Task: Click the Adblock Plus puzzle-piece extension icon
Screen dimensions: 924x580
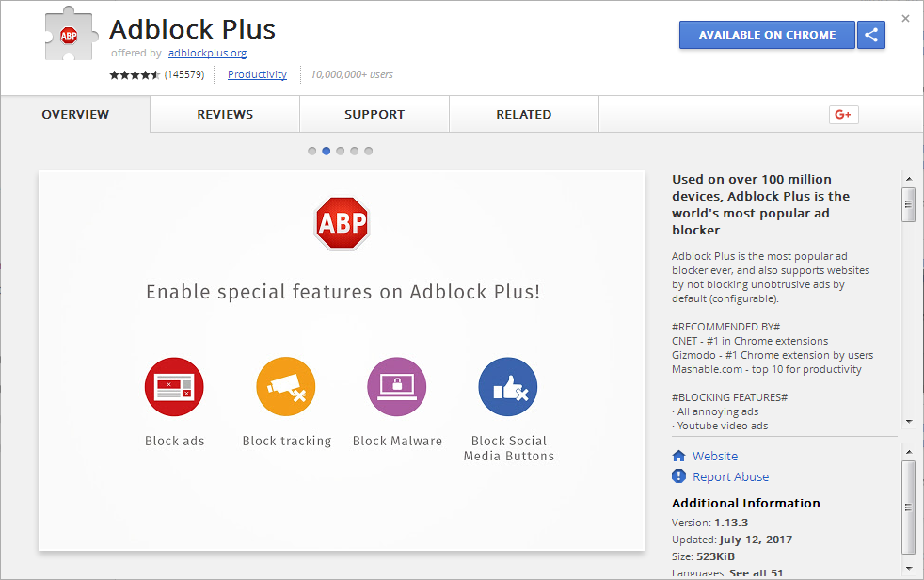Action: click(x=70, y=34)
